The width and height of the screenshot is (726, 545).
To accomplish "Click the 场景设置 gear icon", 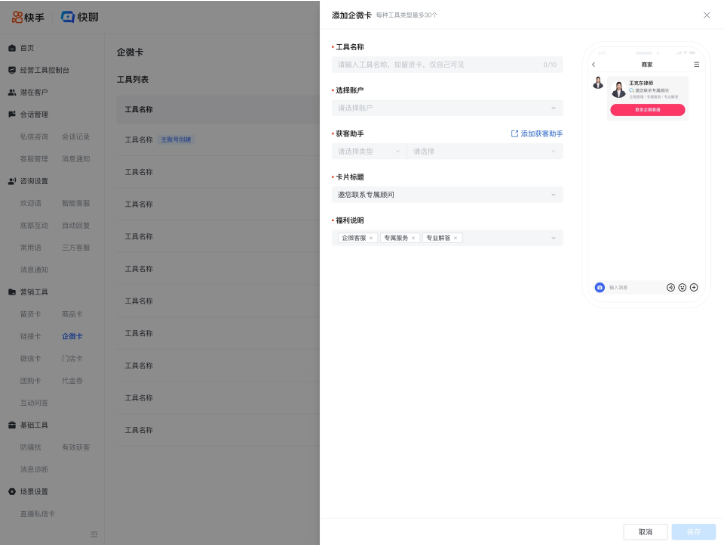I will point(12,491).
